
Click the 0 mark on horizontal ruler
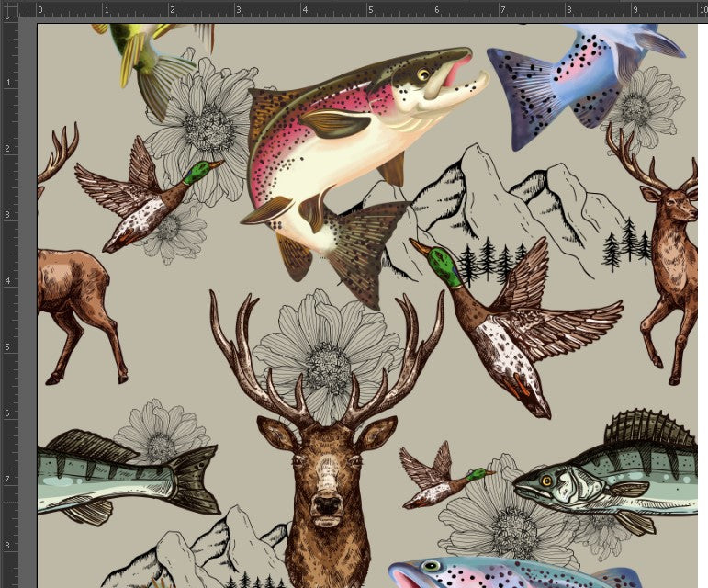click(x=40, y=9)
